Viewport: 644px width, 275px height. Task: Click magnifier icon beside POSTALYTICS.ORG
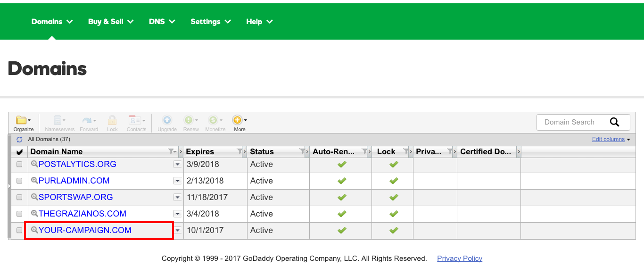pyautogui.click(x=34, y=164)
